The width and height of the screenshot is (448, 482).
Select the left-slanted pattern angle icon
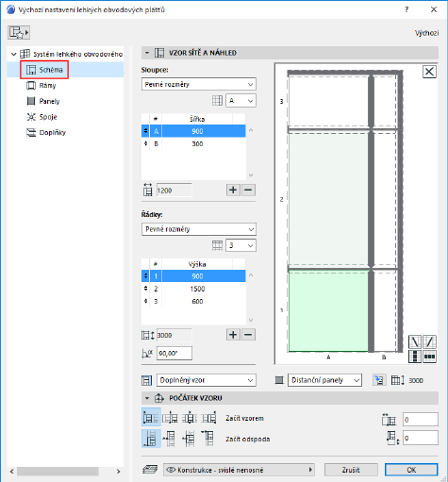tap(415, 341)
